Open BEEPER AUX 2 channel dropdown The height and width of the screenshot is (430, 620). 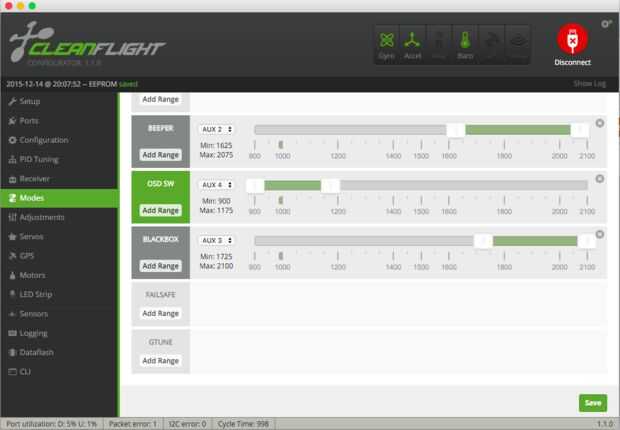pos(216,129)
